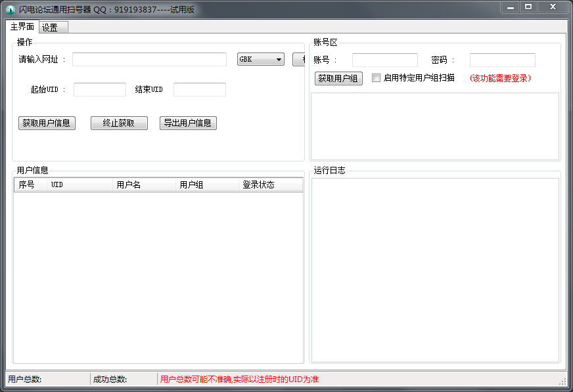Click inside the user group list box
Viewport: 573px width, 392px height.
coord(435,126)
